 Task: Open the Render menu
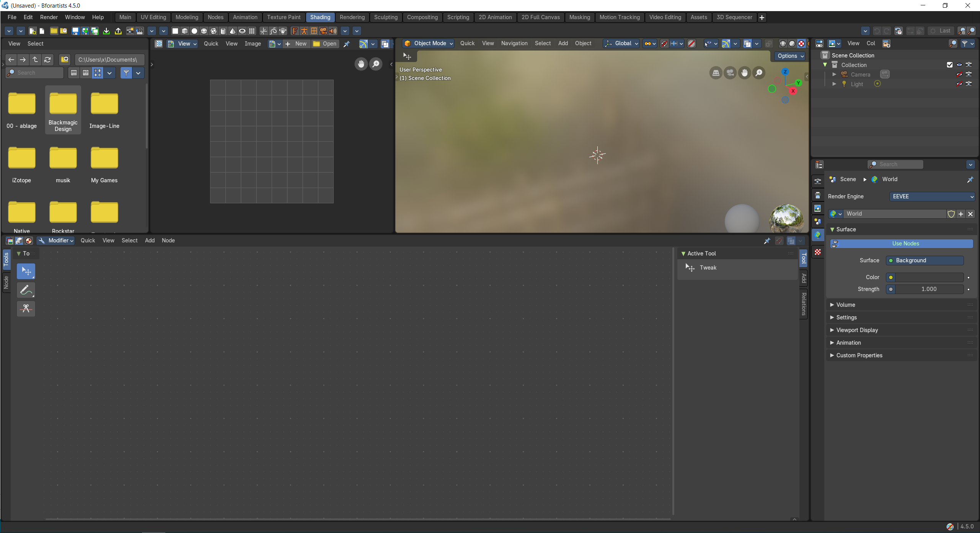pos(49,17)
